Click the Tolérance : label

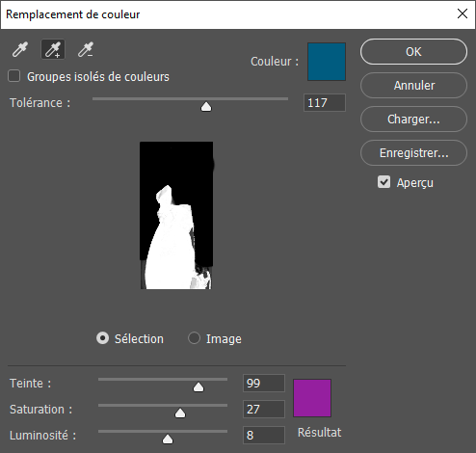click(40, 103)
